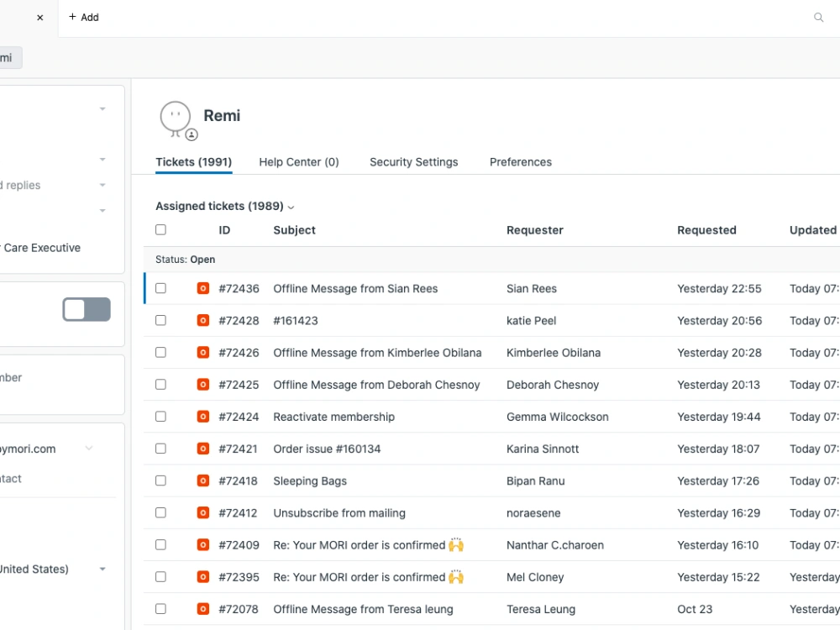Click the Remi tag in header bar
This screenshot has width=840, height=630.
tap(9, 58)
